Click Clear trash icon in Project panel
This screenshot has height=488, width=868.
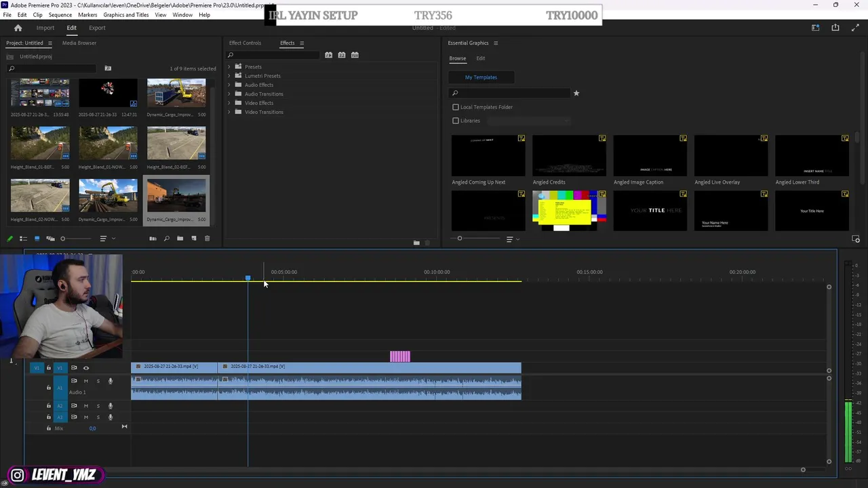[208, 239]
